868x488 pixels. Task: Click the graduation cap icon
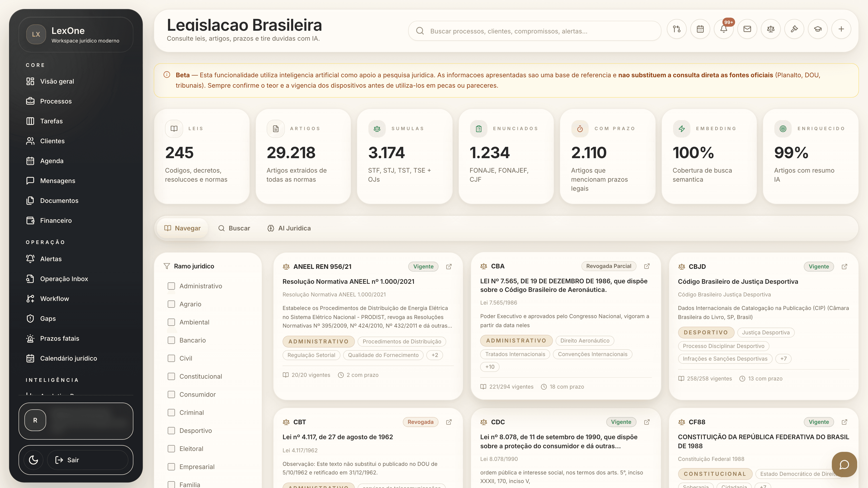[x=818, y=29]
